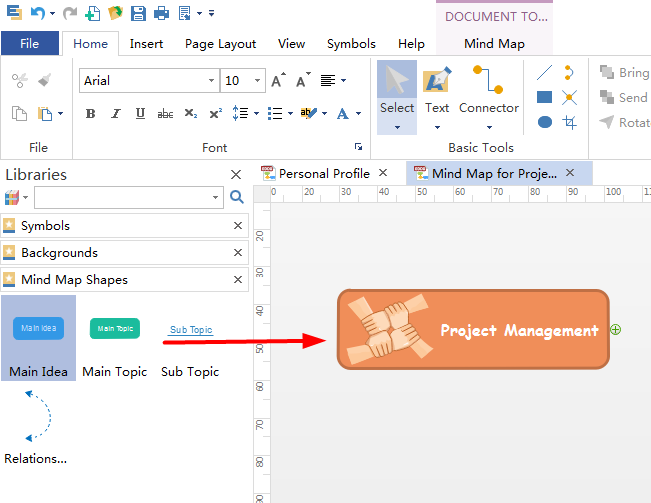Select the Connector tool

pyautogui.click(x=488, y=88)
